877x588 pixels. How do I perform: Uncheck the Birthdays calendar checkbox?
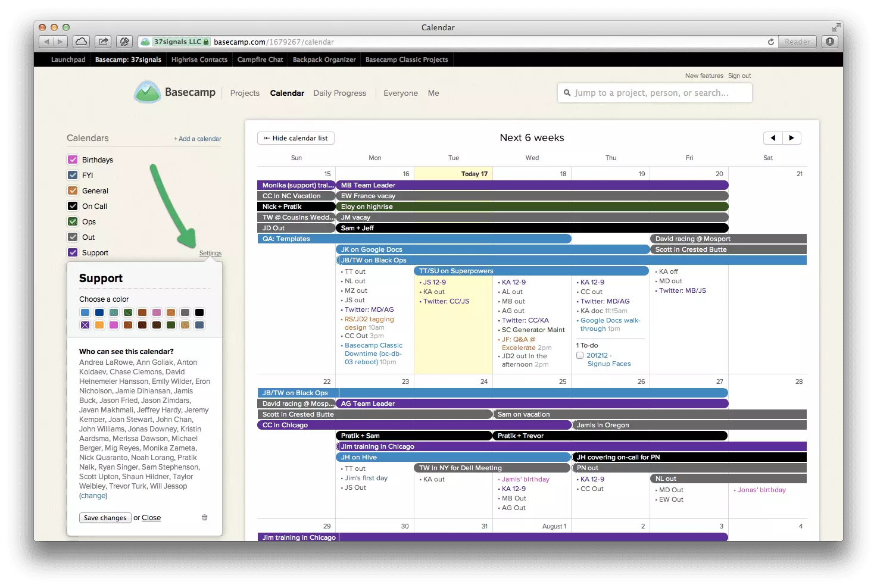pyautogui.click(x=73, y=159)
